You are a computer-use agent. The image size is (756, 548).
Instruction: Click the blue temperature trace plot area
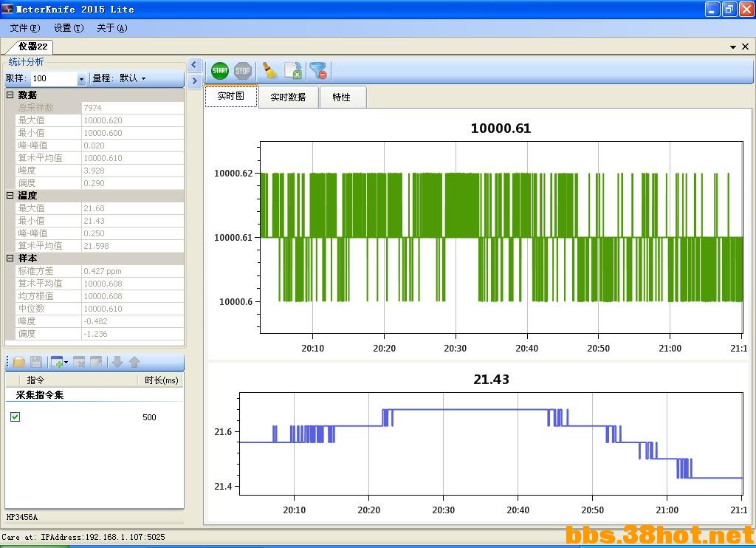491,444
